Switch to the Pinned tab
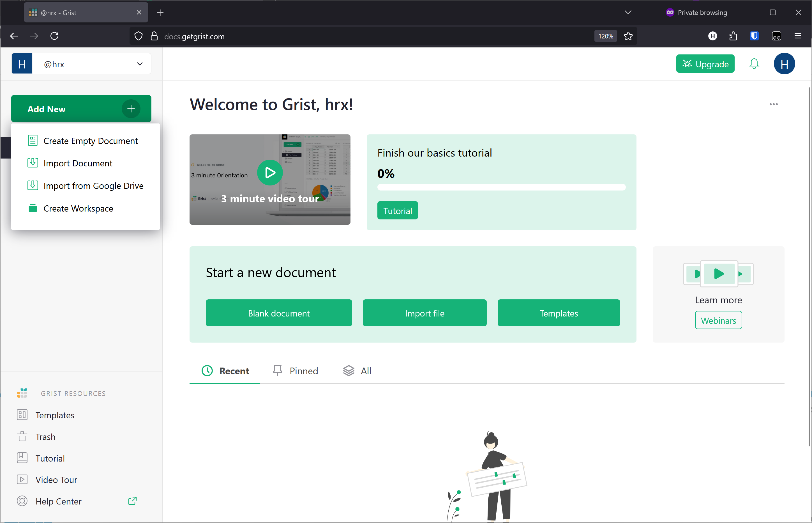812x523 pixels. coord(296,371)
